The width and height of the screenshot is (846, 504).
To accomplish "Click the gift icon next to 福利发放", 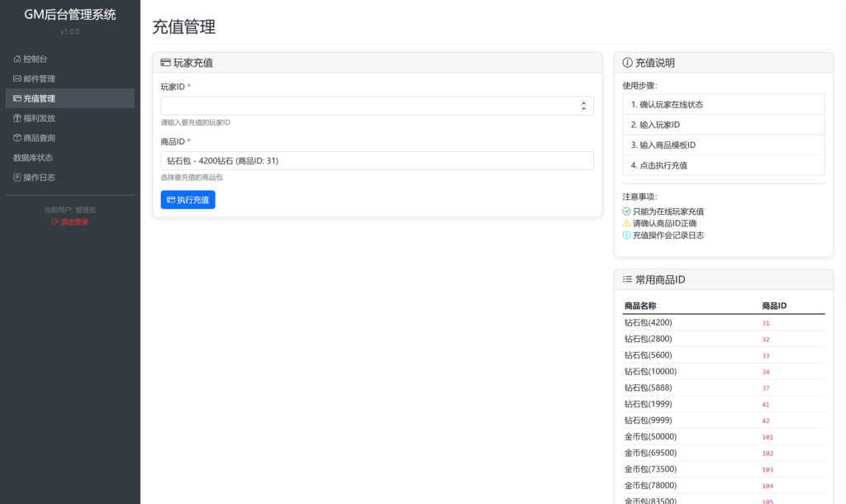I will point(17,118).
